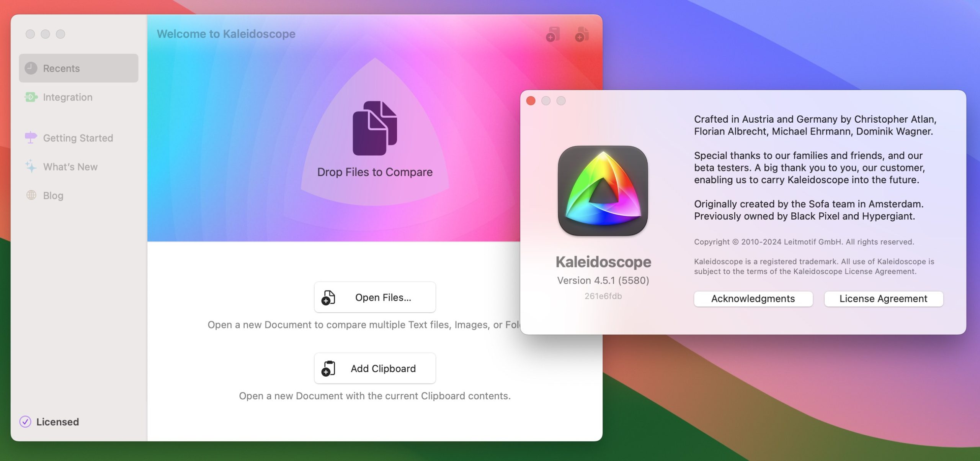
Task: Open the License Agreement in About window
Action: (884, 299)
